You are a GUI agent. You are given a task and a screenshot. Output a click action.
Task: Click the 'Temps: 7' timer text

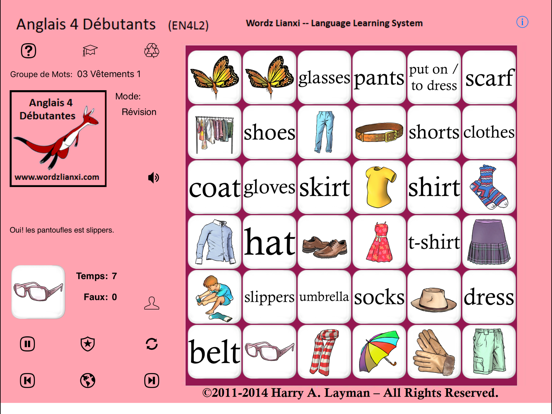[x=96, y=276]
